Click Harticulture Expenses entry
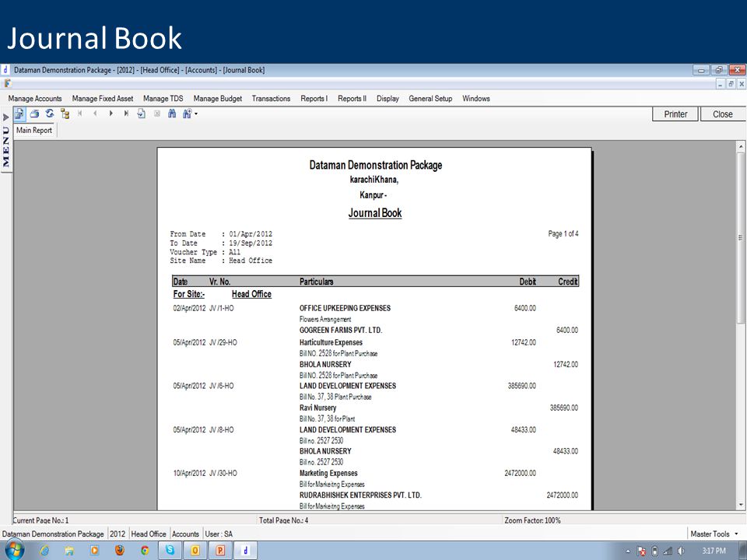The width and height of the screenshot is (747, 560). pos(331,342)
